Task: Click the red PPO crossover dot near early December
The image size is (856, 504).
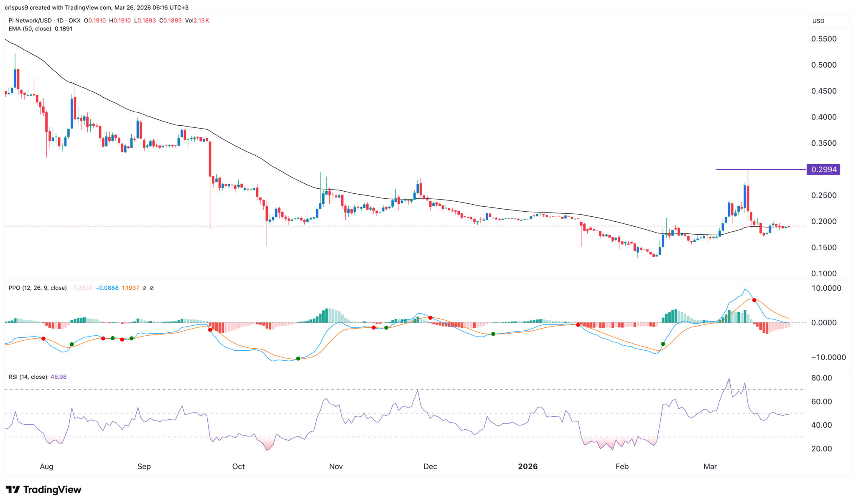Action: (430, 318)
